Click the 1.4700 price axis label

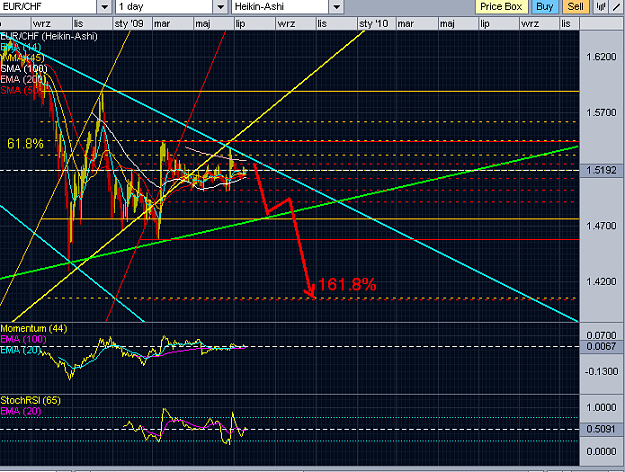click(601, 226)
